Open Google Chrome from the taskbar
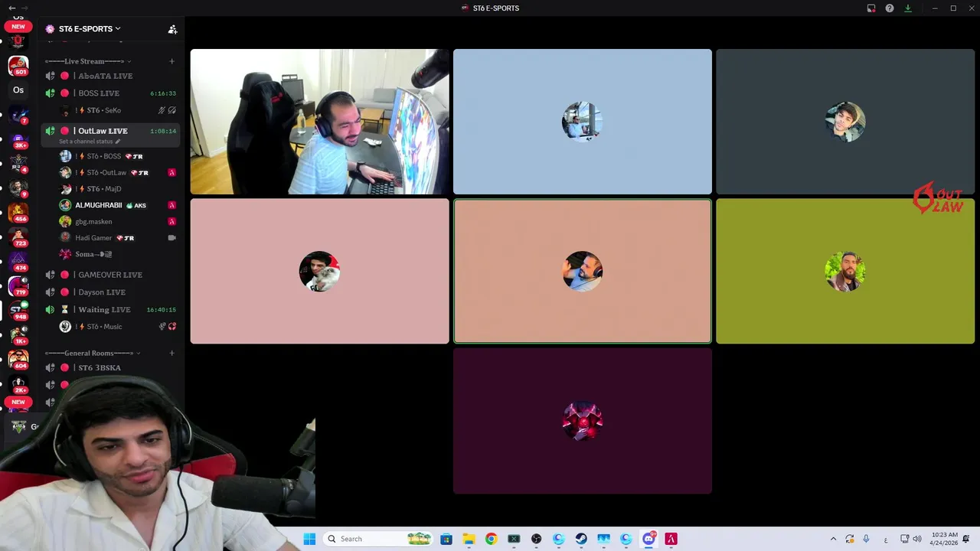This screenshot has height=551, width=980. tap(491, 539)
